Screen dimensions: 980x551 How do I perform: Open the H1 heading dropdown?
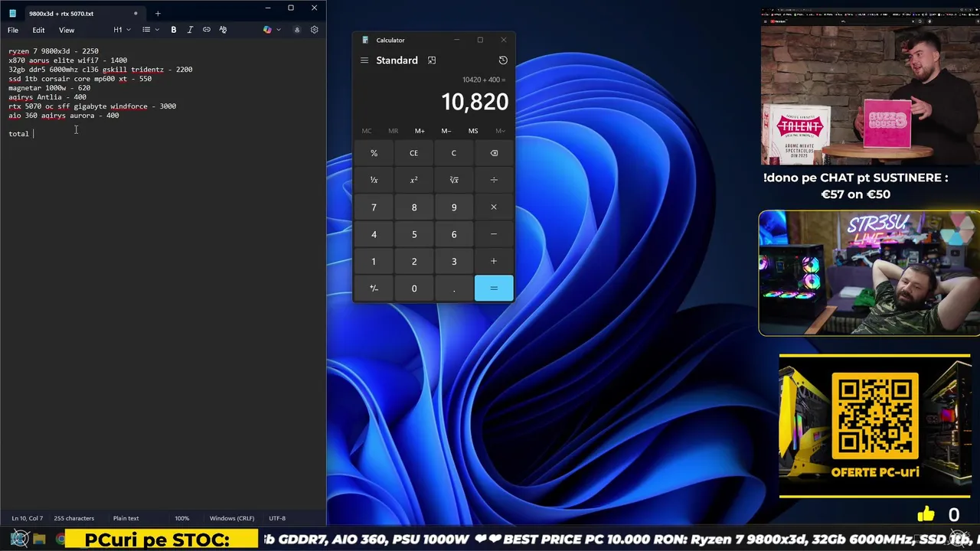122,30
